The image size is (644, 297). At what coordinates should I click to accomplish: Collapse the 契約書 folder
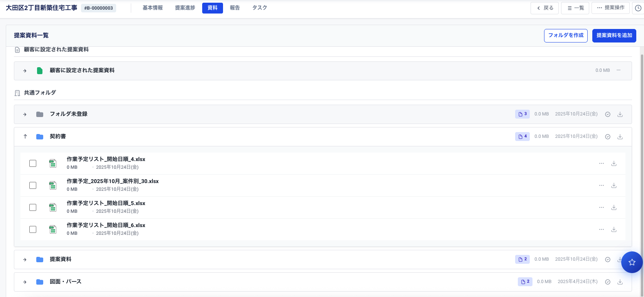pos(25,137)
